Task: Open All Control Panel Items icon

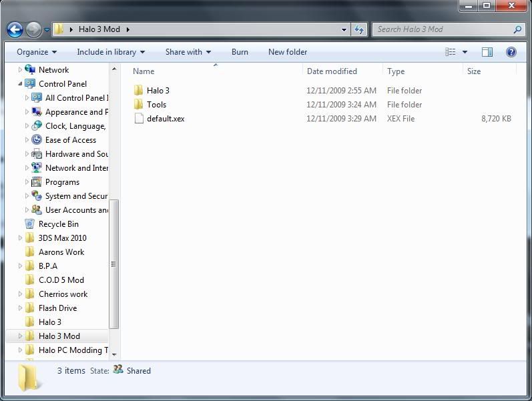Action: point(37,97)
